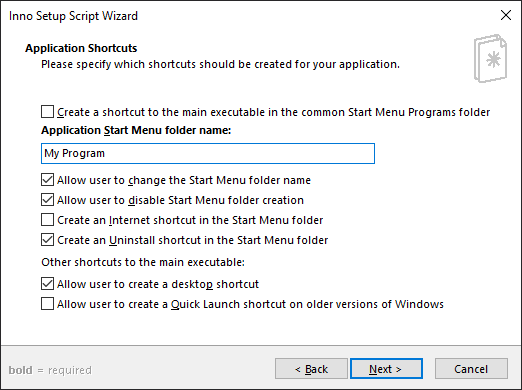Uncheck Allow user to change Start Menu folder name
The image size is (522, 390).
coord(47,180)
